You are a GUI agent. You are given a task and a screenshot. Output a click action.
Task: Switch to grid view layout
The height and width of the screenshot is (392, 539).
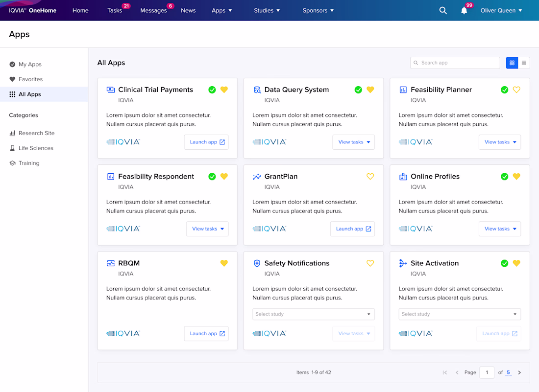click(x=512, y=63)
